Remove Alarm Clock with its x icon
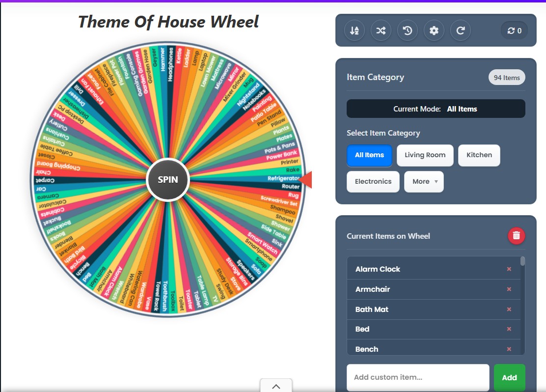The height and width of the screenshot is (392, 546). coord(509,269)
